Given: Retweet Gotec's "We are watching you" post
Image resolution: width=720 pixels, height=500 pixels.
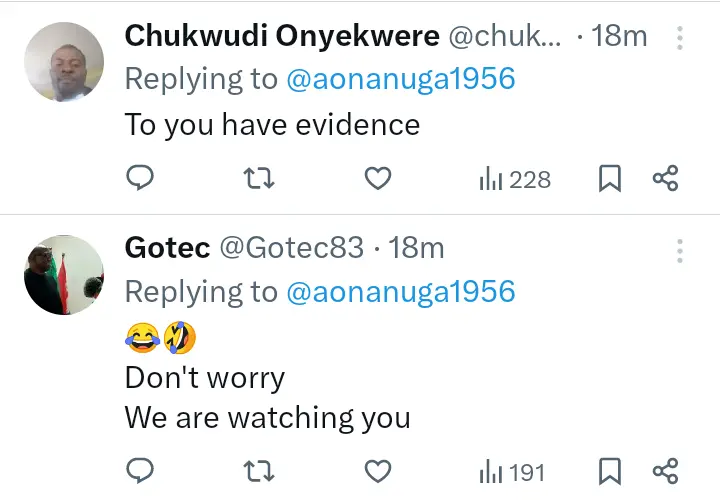Looking at the screenshot, I should pos(259,471).
